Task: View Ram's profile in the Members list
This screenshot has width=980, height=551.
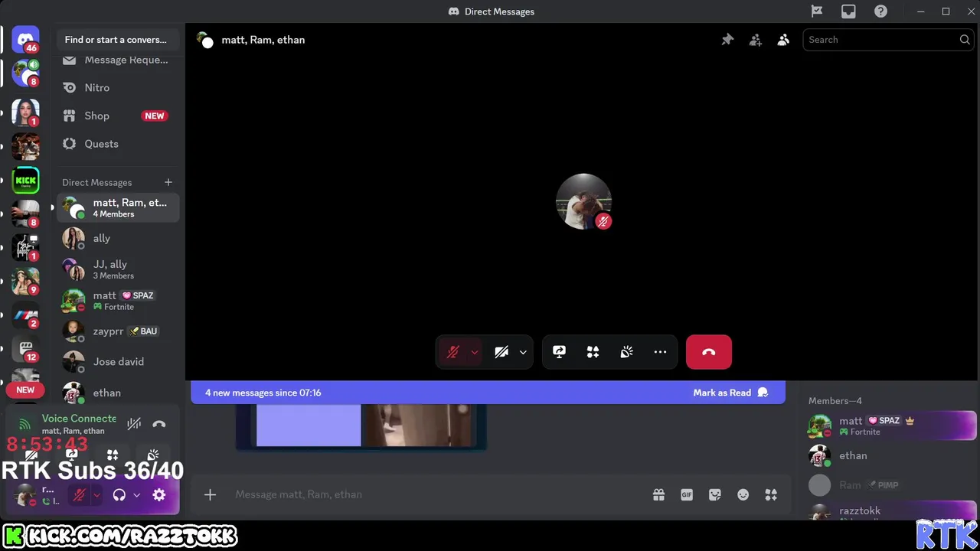Action: [893, 485]
